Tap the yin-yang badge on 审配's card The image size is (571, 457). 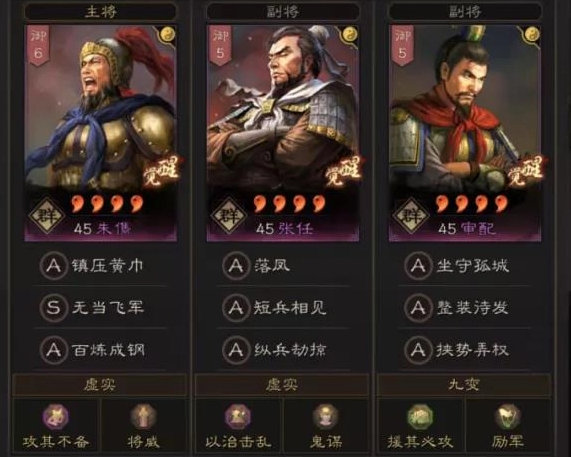pyautogui.click(x=532, y=35)
